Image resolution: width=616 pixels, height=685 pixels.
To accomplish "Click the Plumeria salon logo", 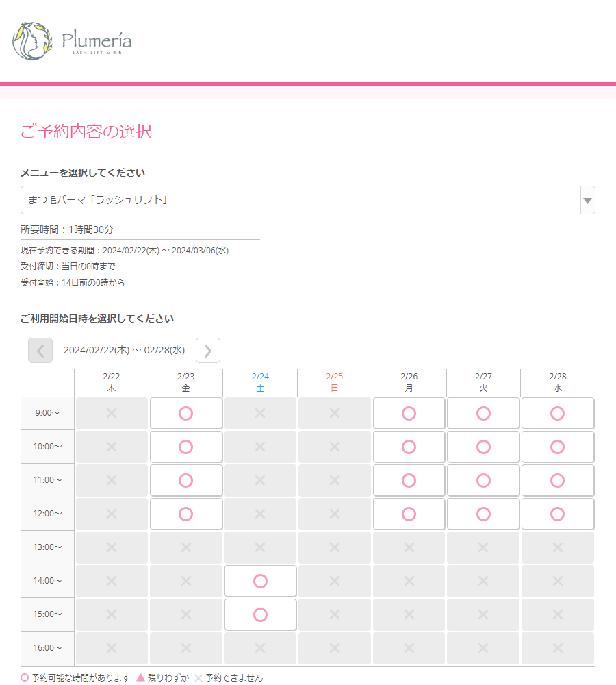I will click(72, 41).
